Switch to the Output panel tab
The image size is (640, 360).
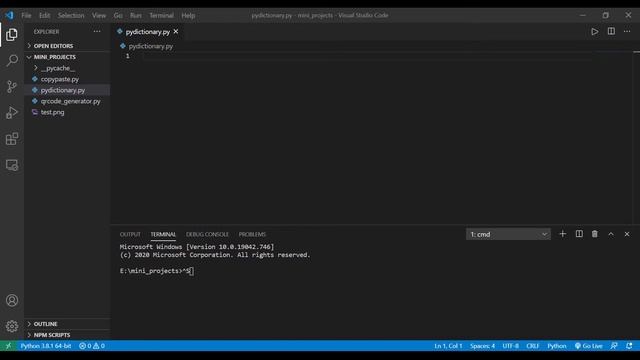130,234
